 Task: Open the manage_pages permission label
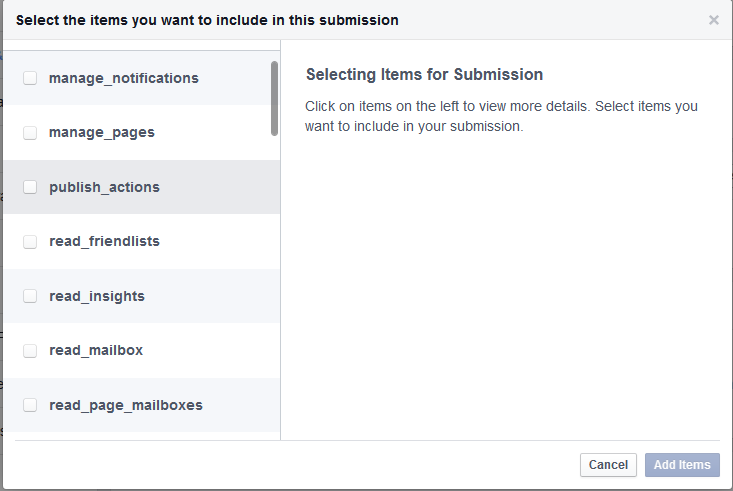tap(101, 133)
